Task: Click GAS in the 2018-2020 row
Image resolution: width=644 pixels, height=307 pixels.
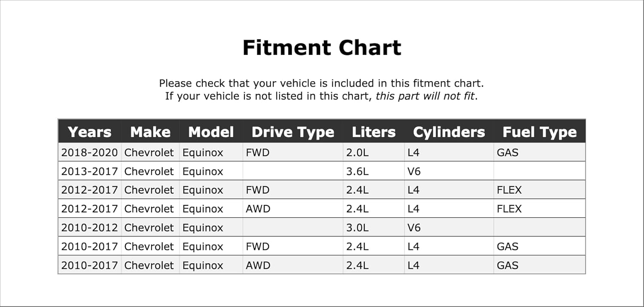Action: tap(507, 152)
